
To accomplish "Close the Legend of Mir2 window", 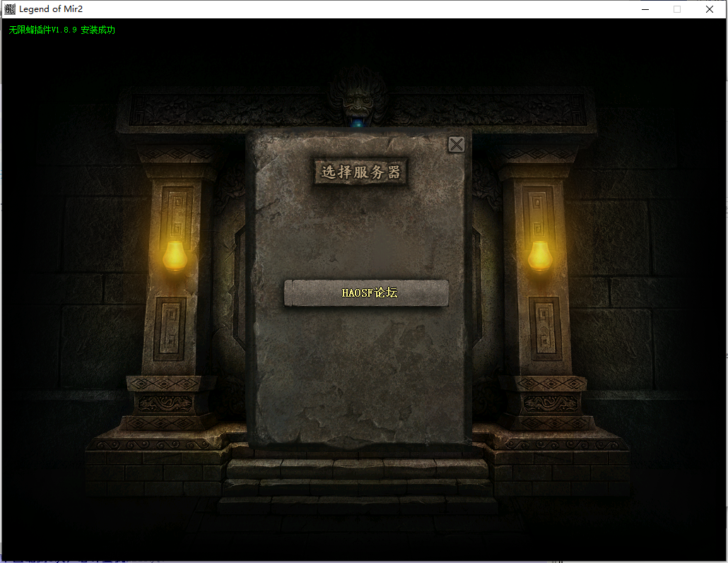I will [x=710, y=9].
